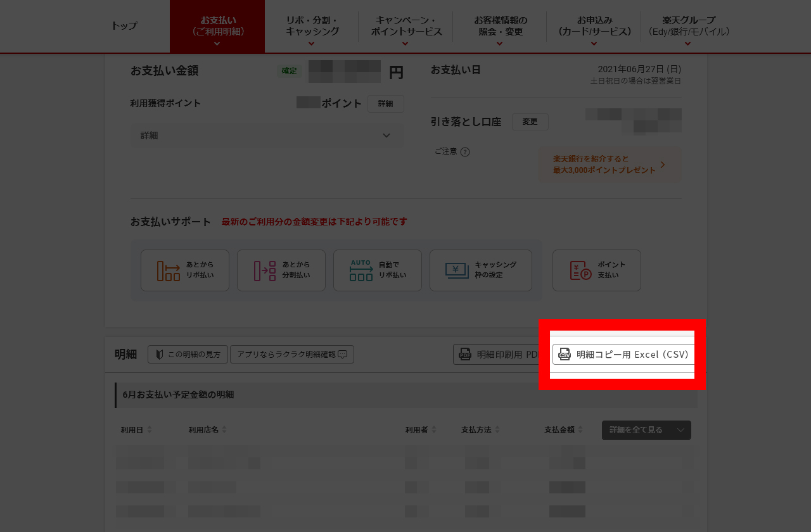Sort the table by 利用店名 column
The height and width of the screenshot is (532, 811).
pos(208,430)
